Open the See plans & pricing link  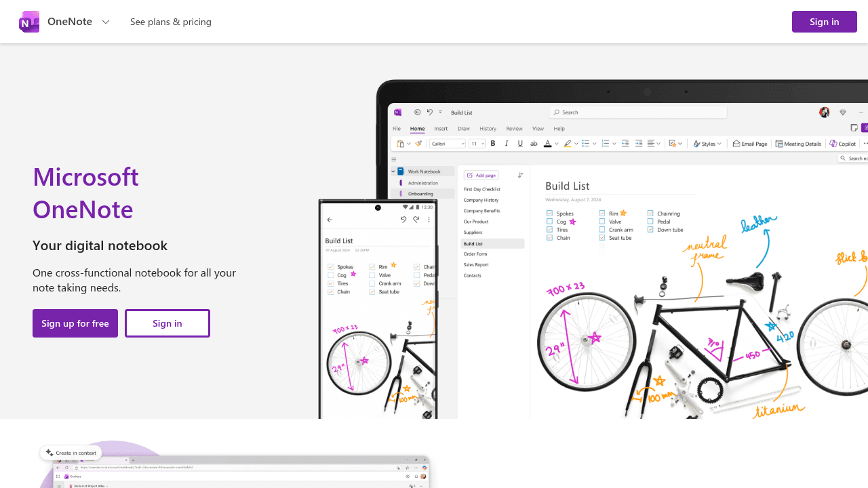coord(171,22)
